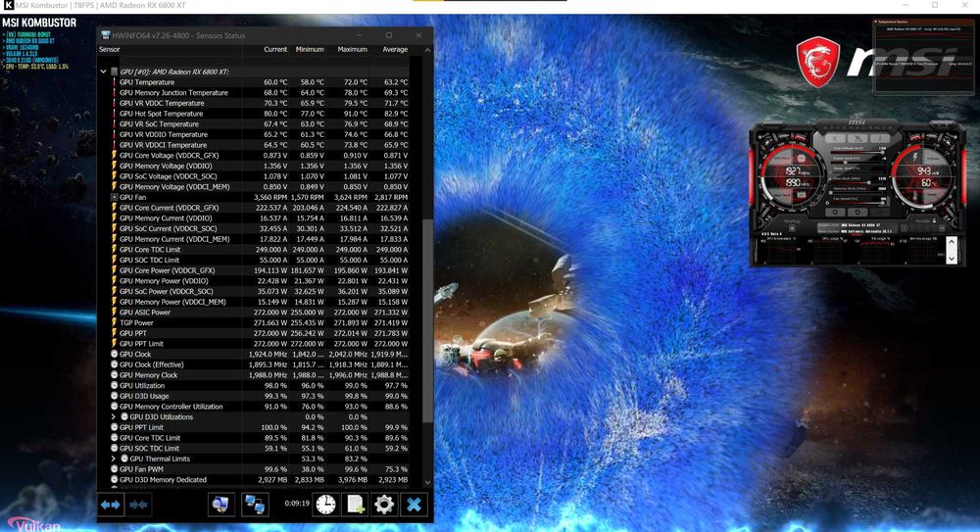Click Afterburner's apply checkmark button
This screenshot has height=532, width=980.
coord(880,212)
